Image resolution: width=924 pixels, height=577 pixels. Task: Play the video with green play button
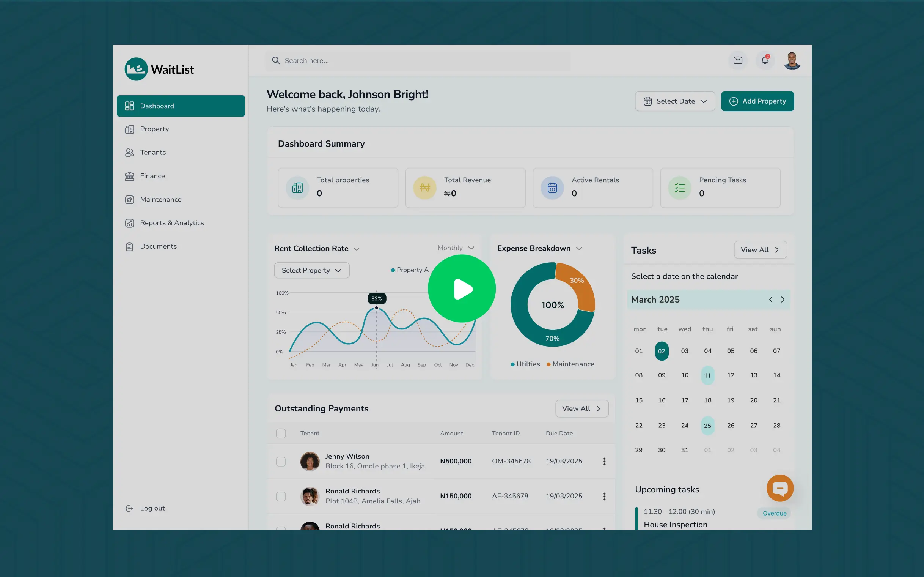click(x=461, y=288)
